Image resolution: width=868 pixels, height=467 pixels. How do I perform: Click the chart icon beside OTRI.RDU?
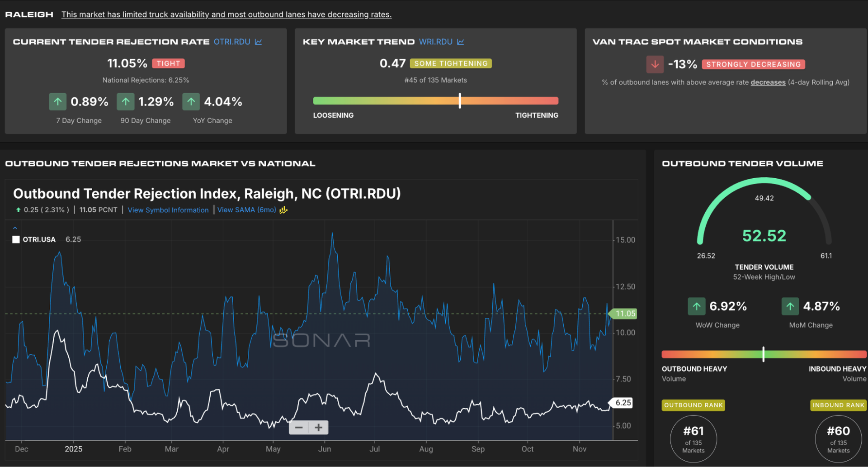click(x=259, y=42)
